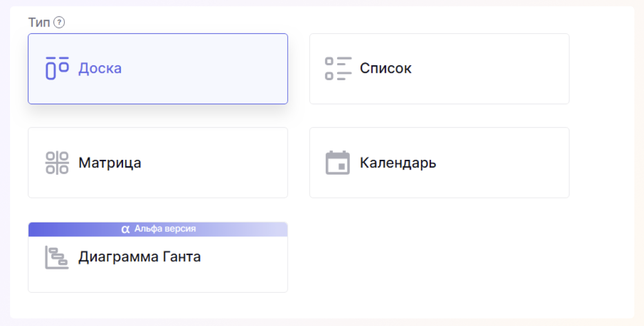Click the Тип section label
Image resolution: width=644 pixels, height=326 pixels.
39,22
